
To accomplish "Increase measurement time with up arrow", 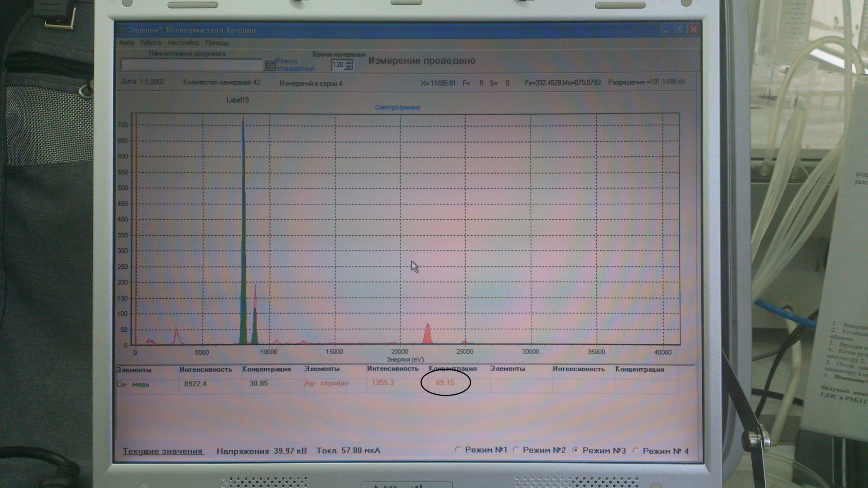I will (349, 63).
